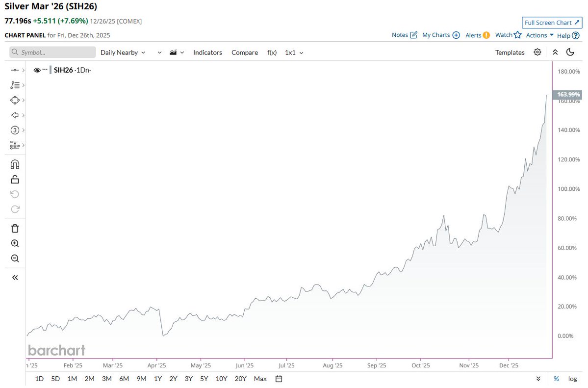588x388 pixels.
Task: Open Help question mark icon
Action: (x=576, y=36)
